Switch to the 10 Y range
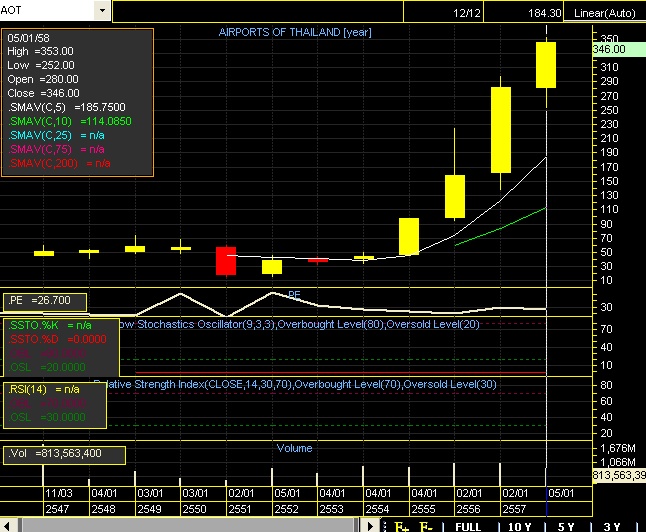 tap(520, 525)
